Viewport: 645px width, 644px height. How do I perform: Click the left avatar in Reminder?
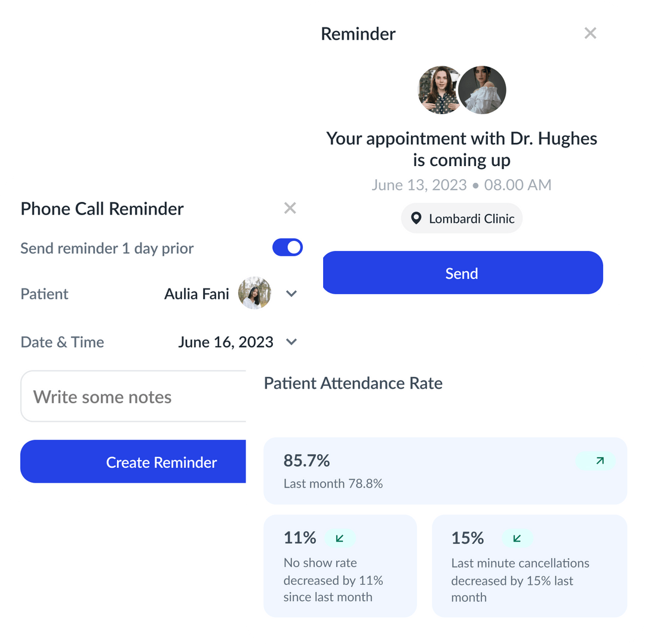pos(440,90)
